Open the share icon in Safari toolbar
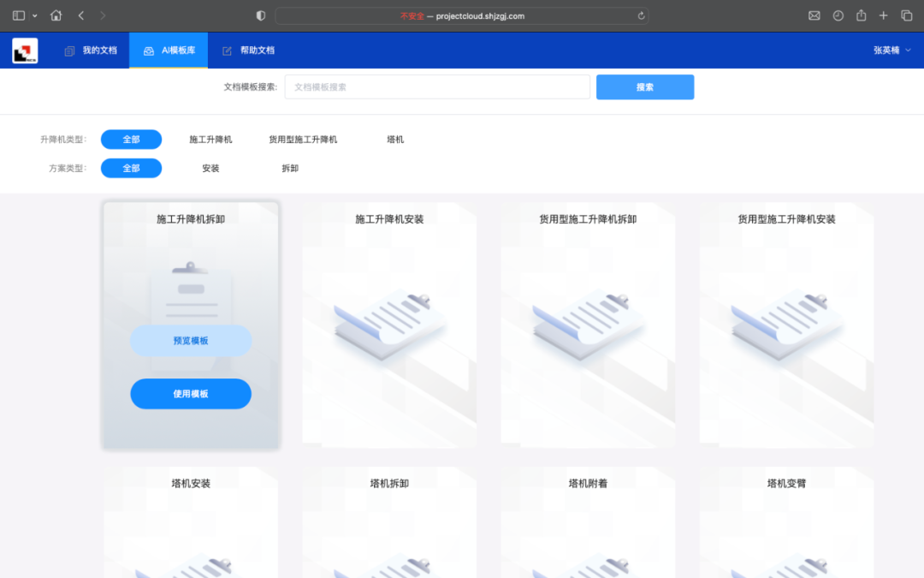The image size is (924, 578). click(x=861, y=15)
